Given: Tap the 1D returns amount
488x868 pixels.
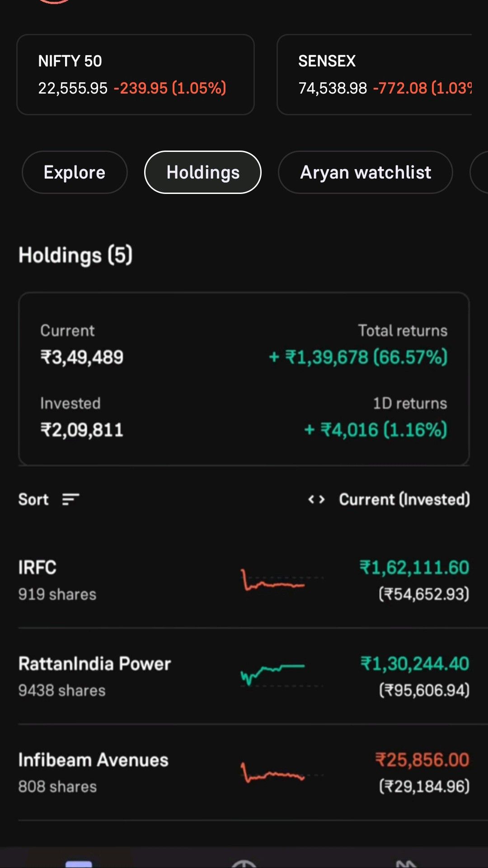Looking at the screenshot, I should (x=375, y=429).
